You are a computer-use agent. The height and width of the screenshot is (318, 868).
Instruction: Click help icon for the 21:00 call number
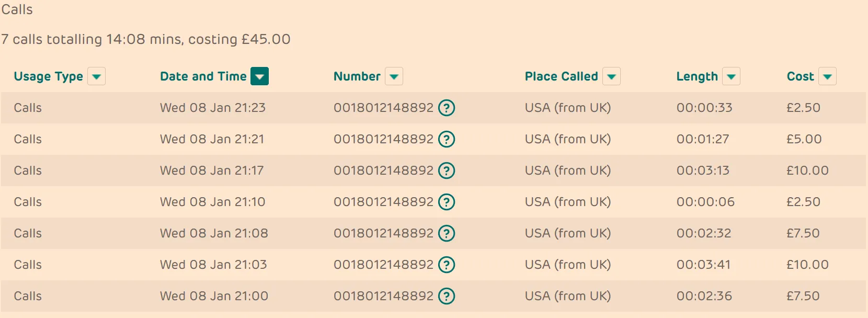[446, 296]
